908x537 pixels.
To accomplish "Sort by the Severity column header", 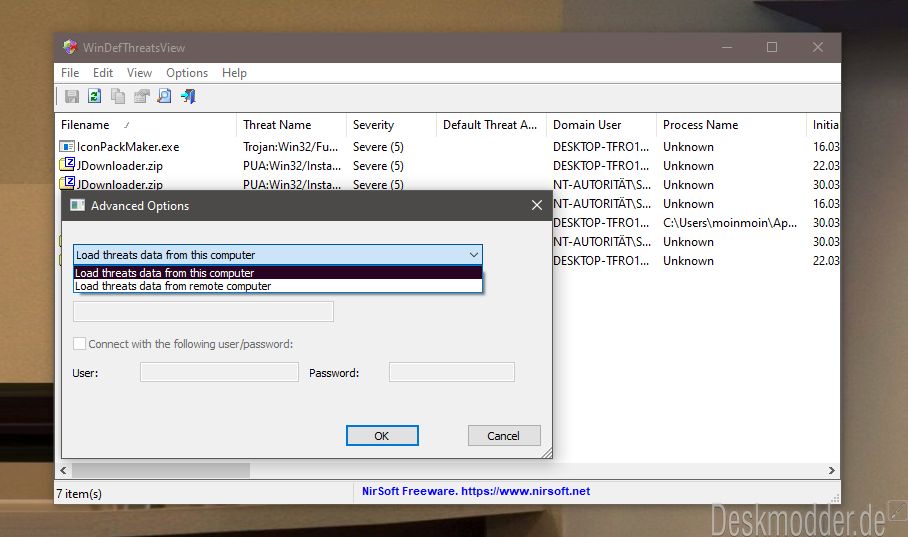I will 391,125.
